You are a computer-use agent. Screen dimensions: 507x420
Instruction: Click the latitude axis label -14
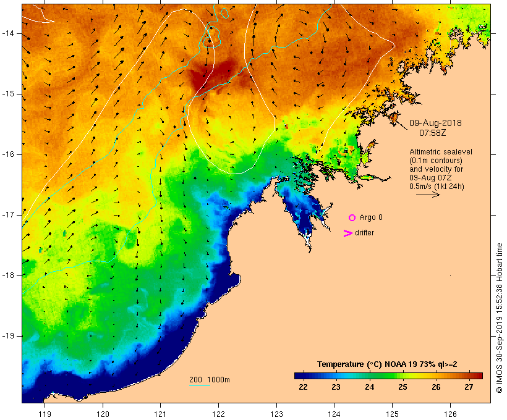click(x=7, y=33)
